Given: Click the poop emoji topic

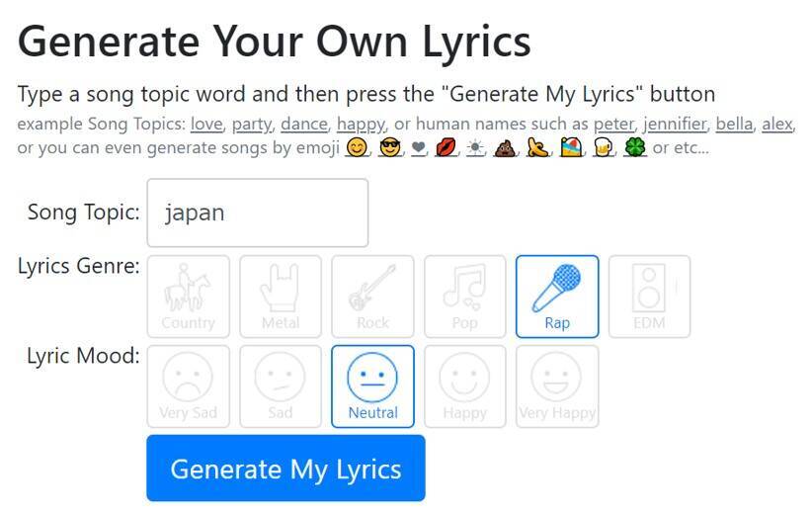Looking at the screenshot, I should click(503, 149).
